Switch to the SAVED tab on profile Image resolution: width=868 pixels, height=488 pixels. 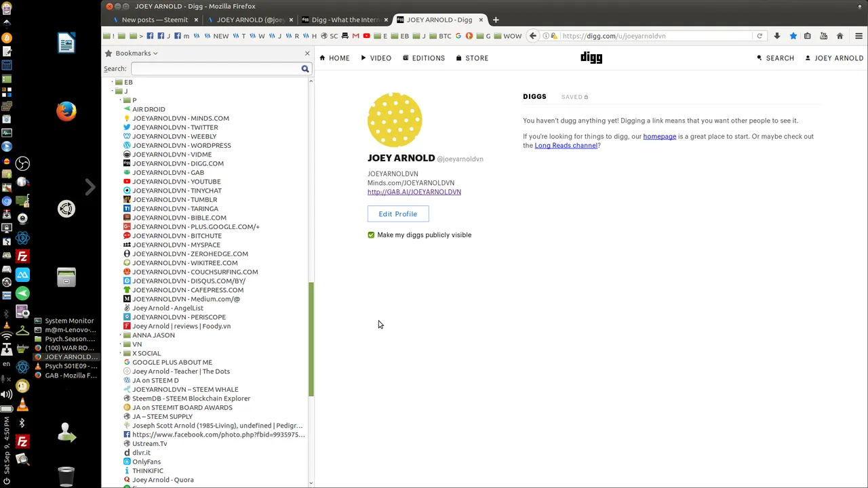tap(574, 97)
